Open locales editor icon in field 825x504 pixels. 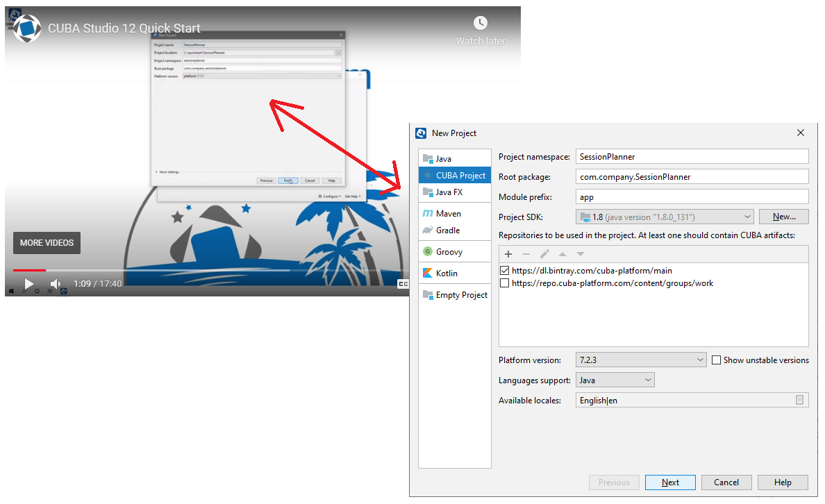point(799,400)
